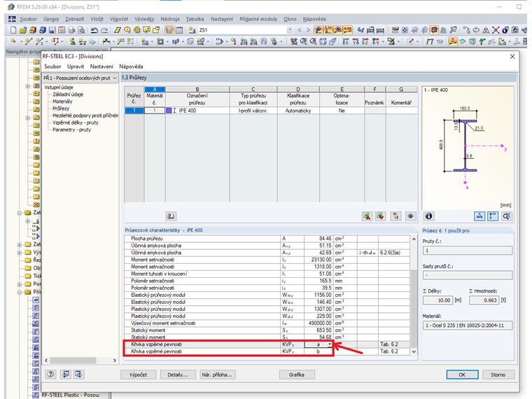The image size is (532, 399).
Task: Click the New file icon in RFEM toolbar
Action: pos(13,30)
